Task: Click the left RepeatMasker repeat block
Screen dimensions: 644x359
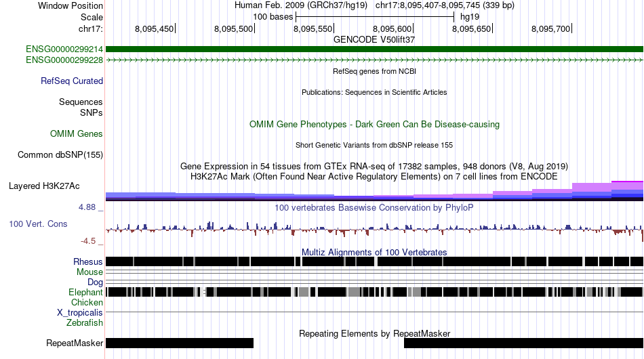Action: click(180, 343)
